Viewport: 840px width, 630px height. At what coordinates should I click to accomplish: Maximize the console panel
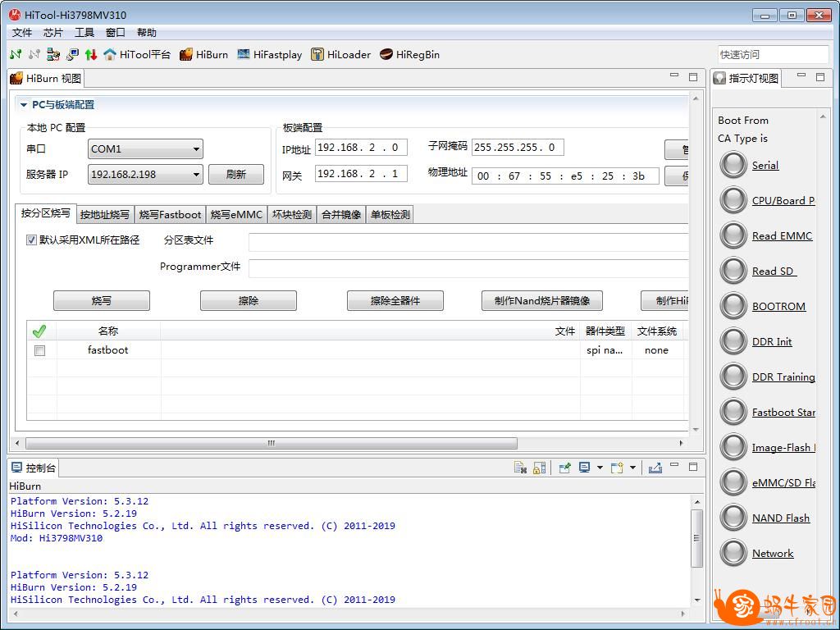[693, 467]
